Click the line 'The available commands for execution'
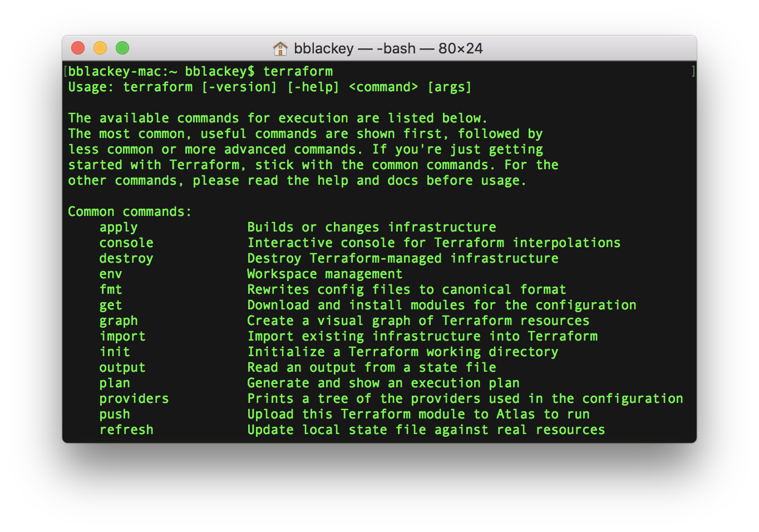This screenshot has width=759, height=532. click(278, 118)
